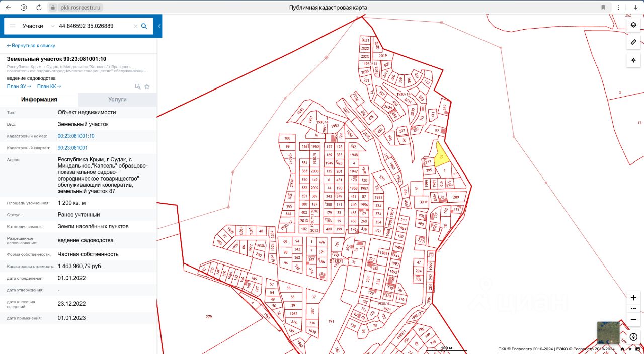This screenshot has width=644, height=354.
Task: Open the План КК link
Action: click(49, 86)
